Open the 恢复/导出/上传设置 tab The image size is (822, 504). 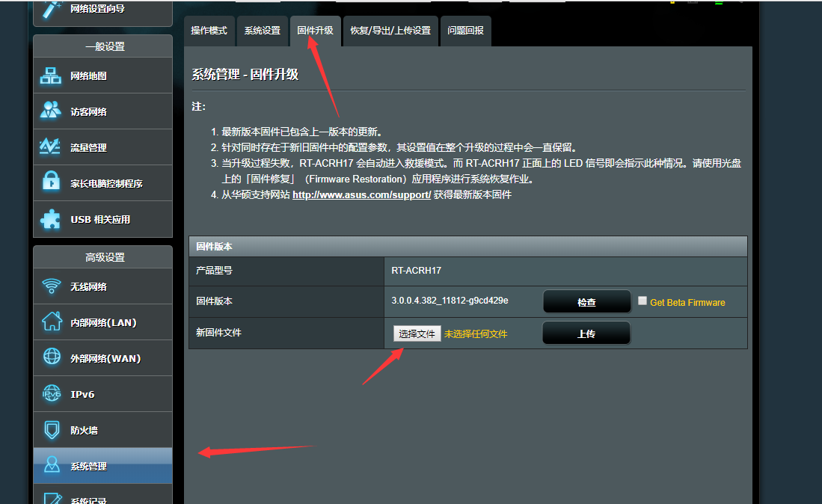point(390,31)
